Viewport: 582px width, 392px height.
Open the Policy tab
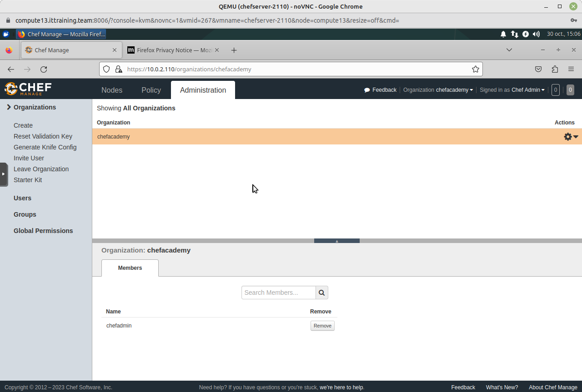pos(151,90)
